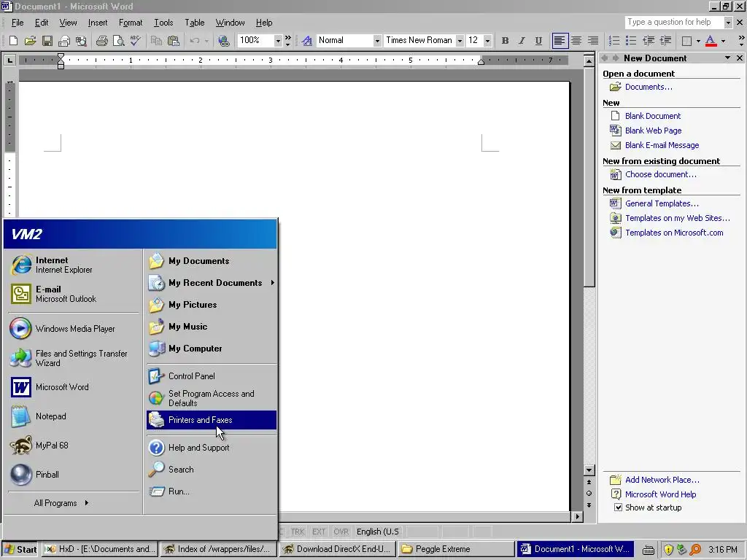Open MyPal 68 from Start menu
This screenshot has height=560, width=747.
74,446
